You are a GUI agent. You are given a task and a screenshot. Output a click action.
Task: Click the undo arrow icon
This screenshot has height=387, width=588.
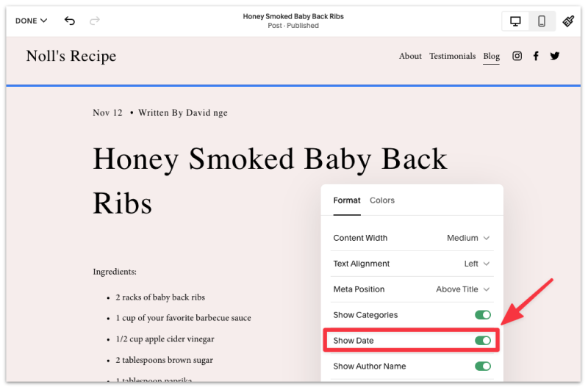[70, 21]
